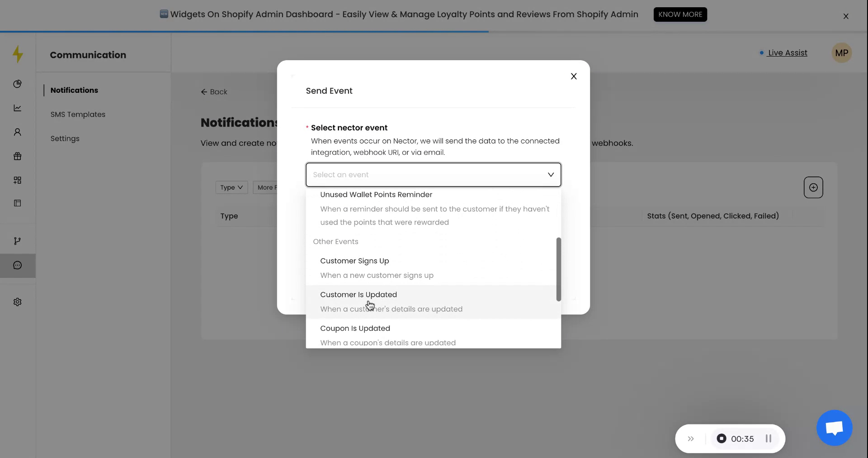Click the KNOW MORE banner button
868x458 pixels.
[x=680, y=14]
